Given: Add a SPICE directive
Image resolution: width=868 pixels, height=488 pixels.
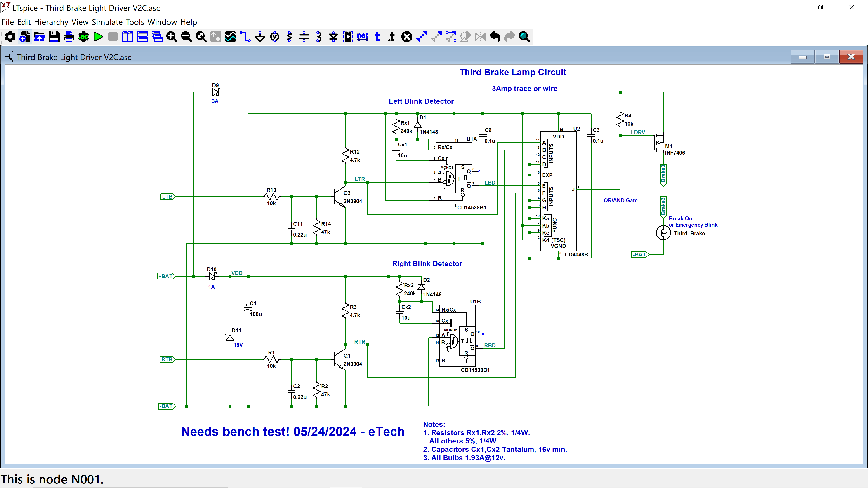Looking at the screenshot, I should tap(392, 36).
